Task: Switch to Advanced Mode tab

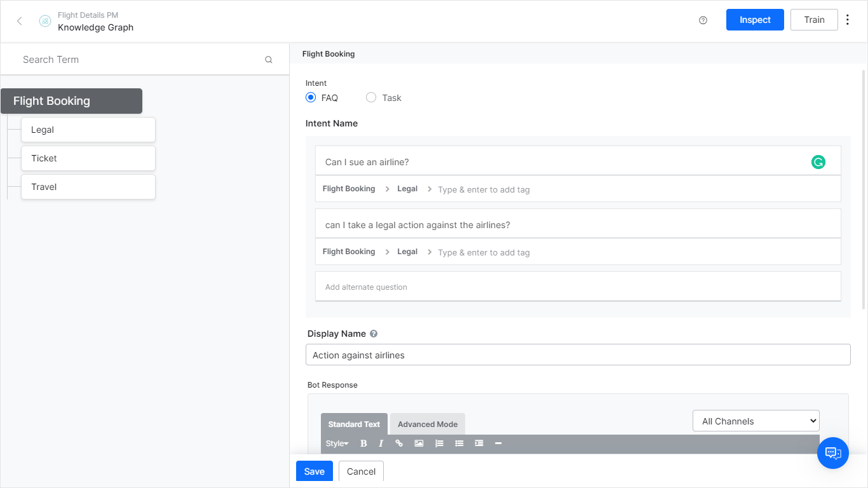Action: pyautogui.click(x=427, y=424)
